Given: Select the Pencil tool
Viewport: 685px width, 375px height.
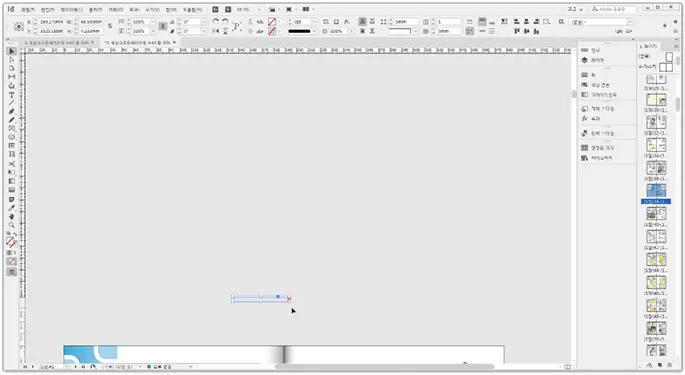Looking at the screenshot, I should tap(12, 120).
